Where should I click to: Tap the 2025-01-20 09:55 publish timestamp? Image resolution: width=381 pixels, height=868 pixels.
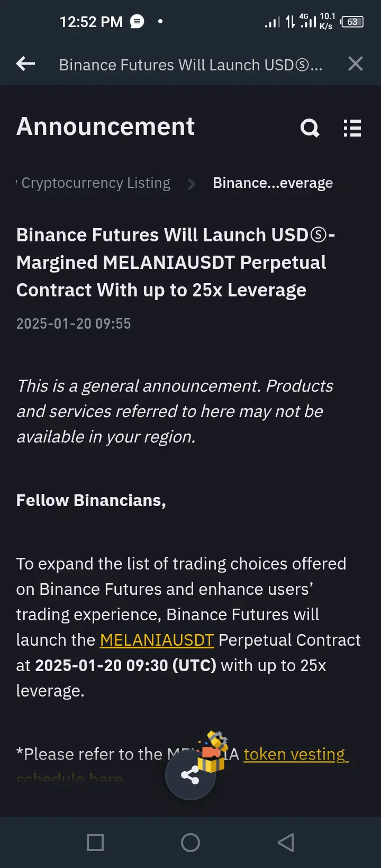pos(74,323)
